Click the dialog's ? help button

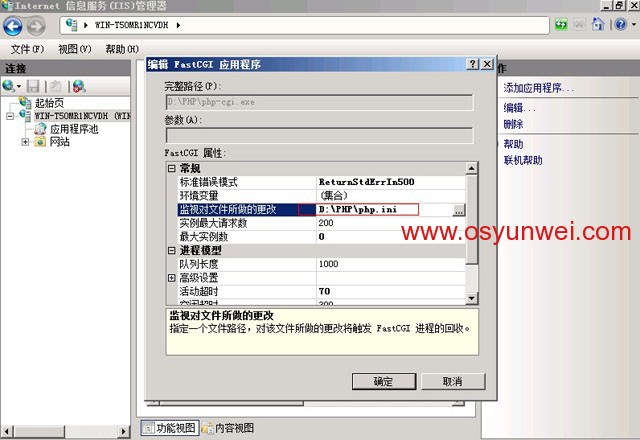click(472, 64)
